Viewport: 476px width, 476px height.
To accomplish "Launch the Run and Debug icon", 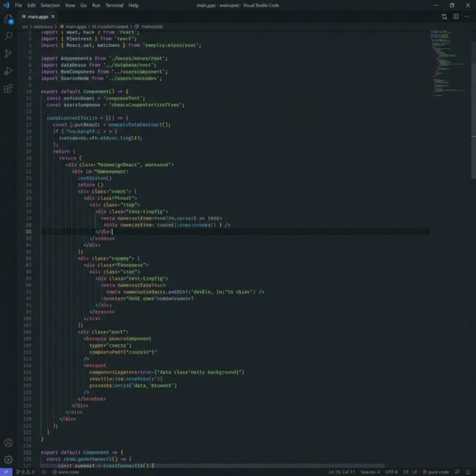I will [x=8, y=71].
